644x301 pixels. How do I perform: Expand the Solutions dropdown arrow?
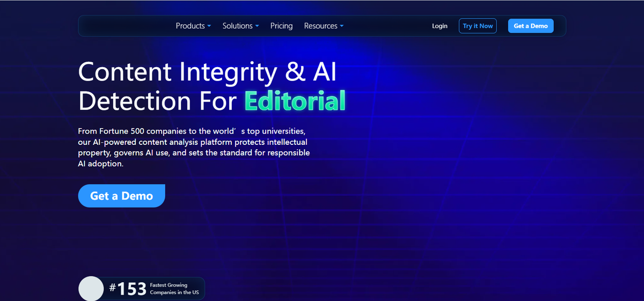257,26
